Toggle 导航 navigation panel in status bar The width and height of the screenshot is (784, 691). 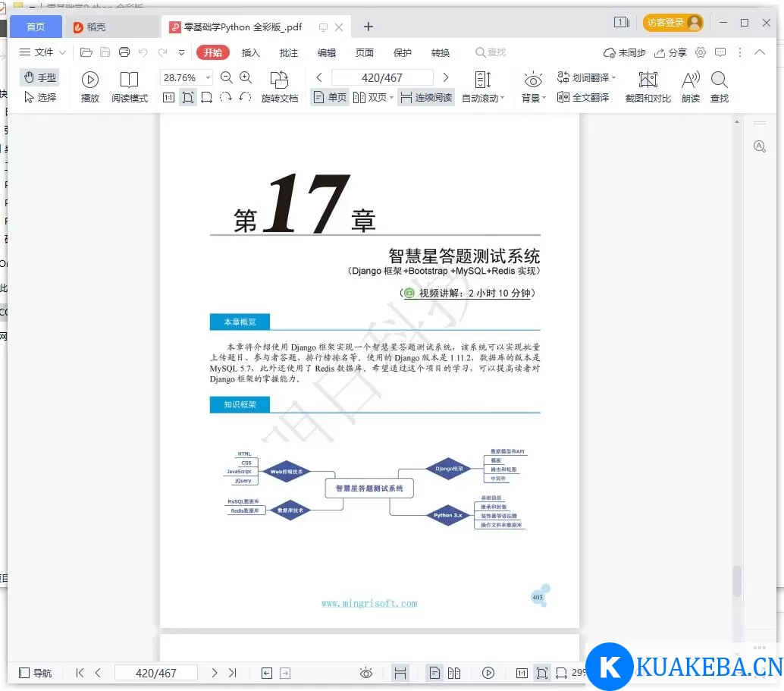[x=35, y=673]
